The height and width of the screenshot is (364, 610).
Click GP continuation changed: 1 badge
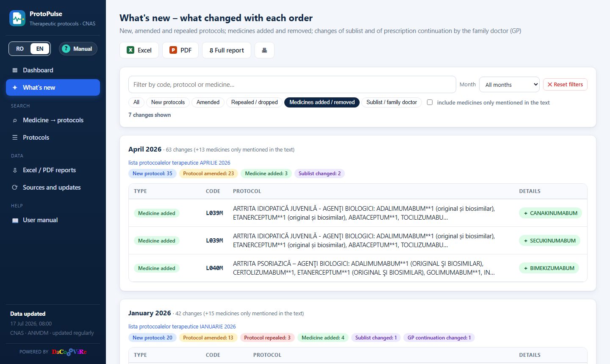pyautogui.click(x=439, y=338)
